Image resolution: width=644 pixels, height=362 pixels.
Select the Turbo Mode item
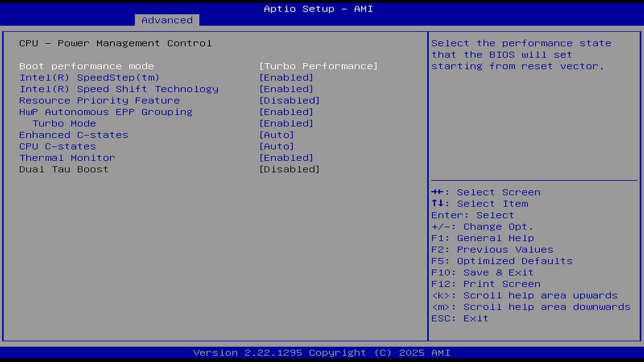click(64, 123)
